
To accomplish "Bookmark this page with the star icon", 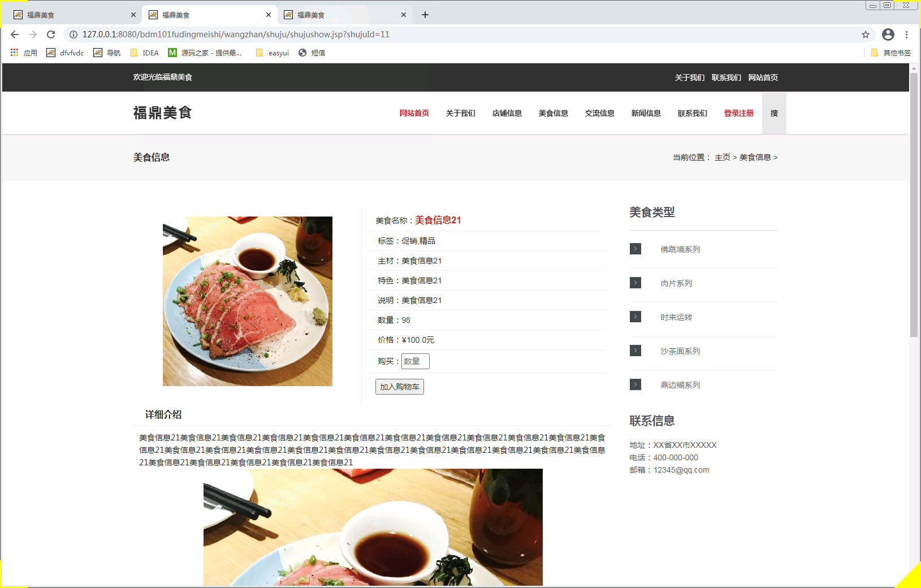I will [x=866, y=34].
